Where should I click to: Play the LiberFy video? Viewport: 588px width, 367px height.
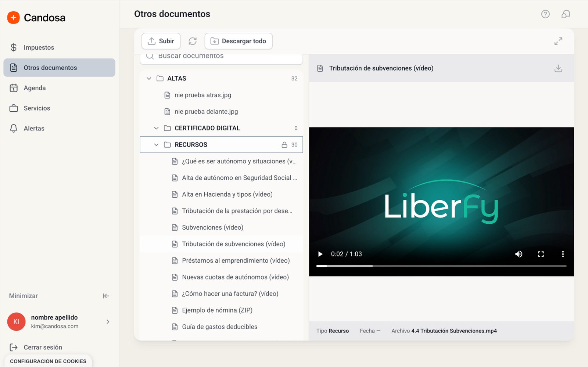click(x=320, y=254)
